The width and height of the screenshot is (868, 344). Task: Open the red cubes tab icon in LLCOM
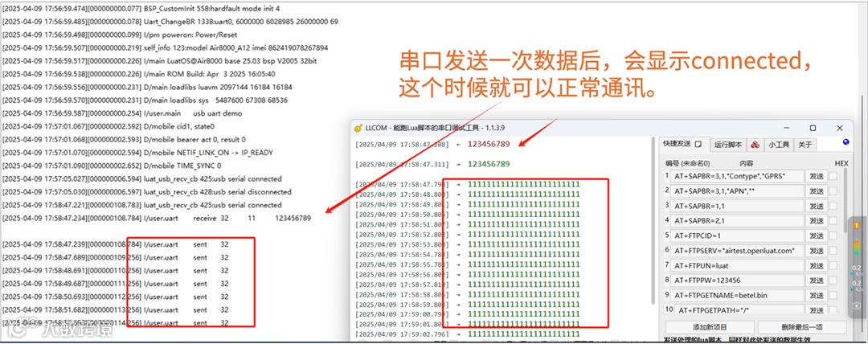755,145
